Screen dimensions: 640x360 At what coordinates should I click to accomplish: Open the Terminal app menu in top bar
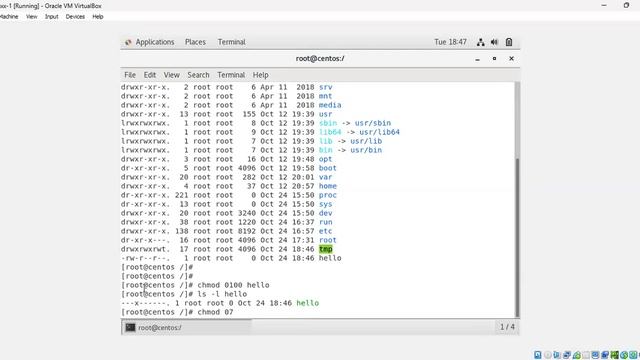(231, 42)
